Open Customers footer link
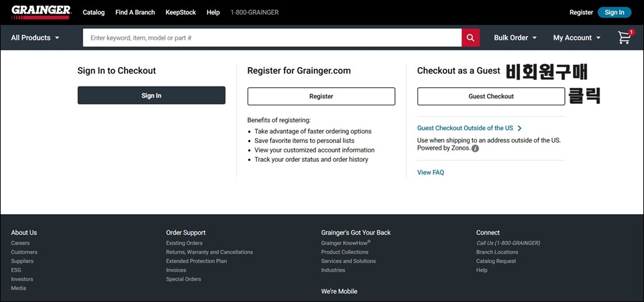Image resolution: width=644 pixels, height=302 pixels. click(24, 252)
